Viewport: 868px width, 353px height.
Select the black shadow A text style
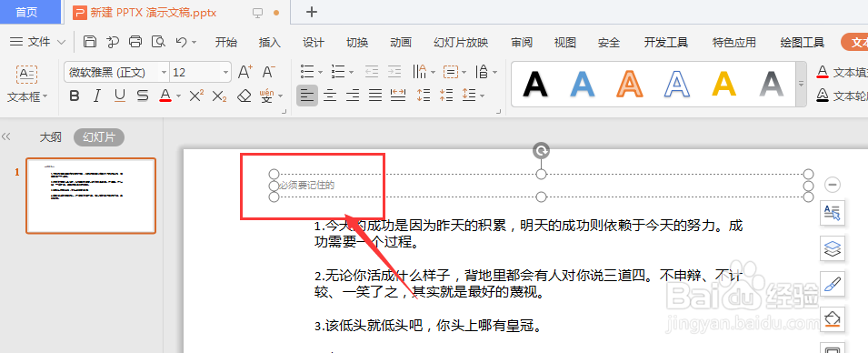[x=535, y=85]
